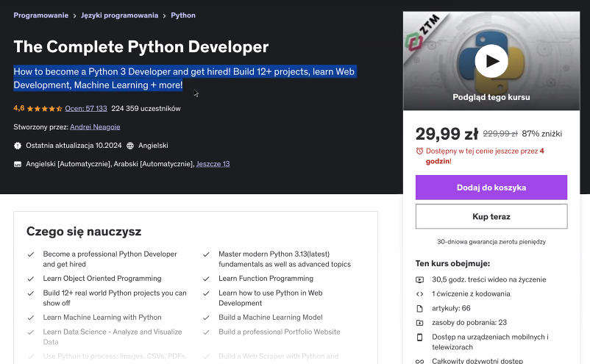Show the Jeszcze 13 more subtitle languages
This screenshot has width=590, height=364.
coord(213,164)
